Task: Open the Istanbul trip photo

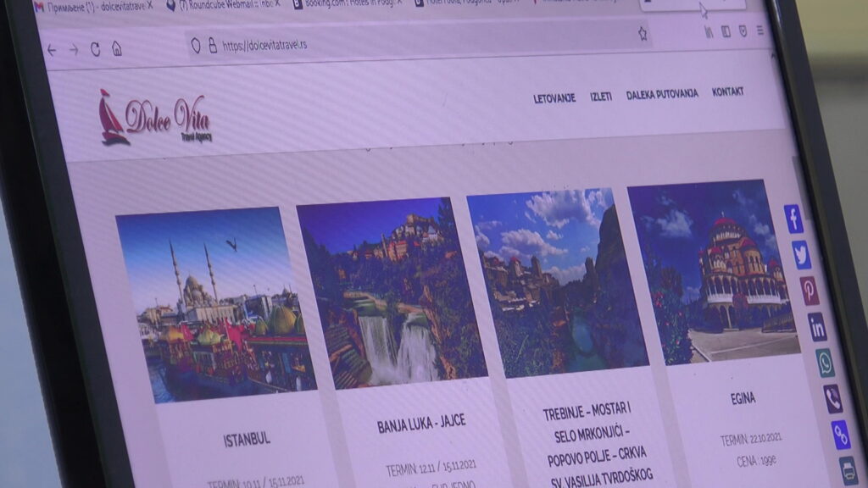Action: pos(216,304)
